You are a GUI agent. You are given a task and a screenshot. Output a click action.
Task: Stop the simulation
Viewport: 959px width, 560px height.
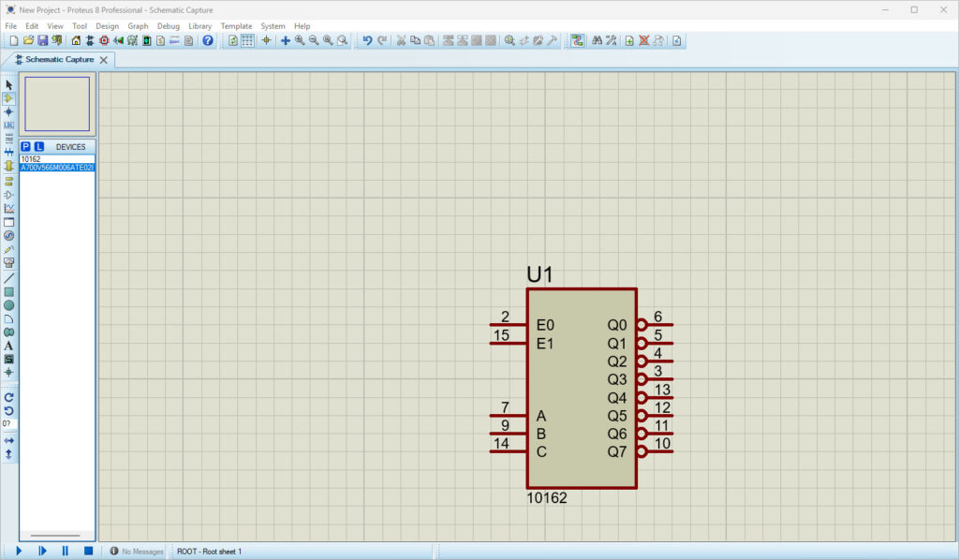(88, 552)
